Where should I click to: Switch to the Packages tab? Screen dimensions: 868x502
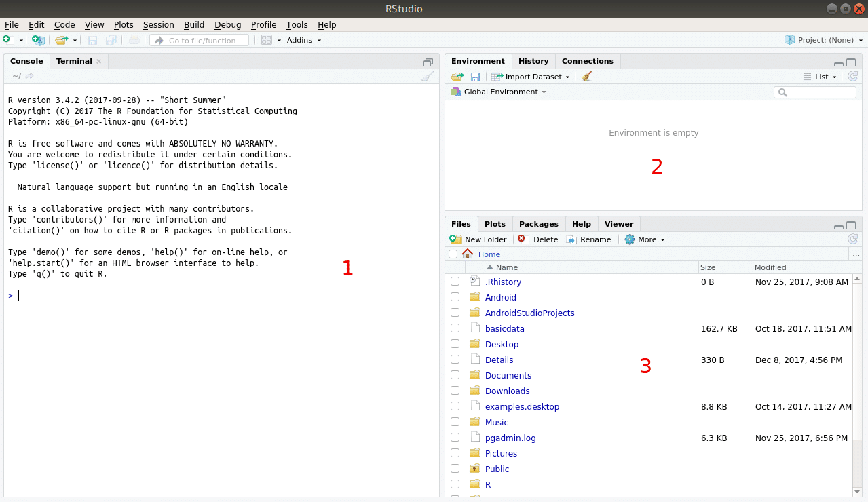click(538, 224)
